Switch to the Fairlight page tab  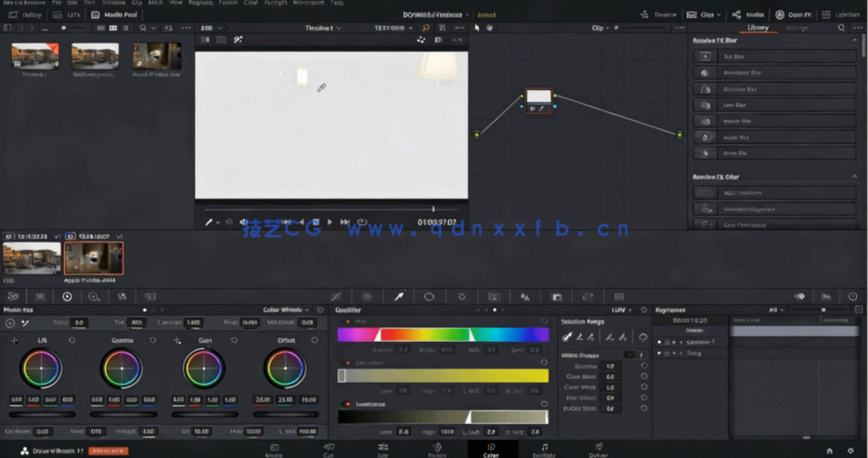coord(544,450)
